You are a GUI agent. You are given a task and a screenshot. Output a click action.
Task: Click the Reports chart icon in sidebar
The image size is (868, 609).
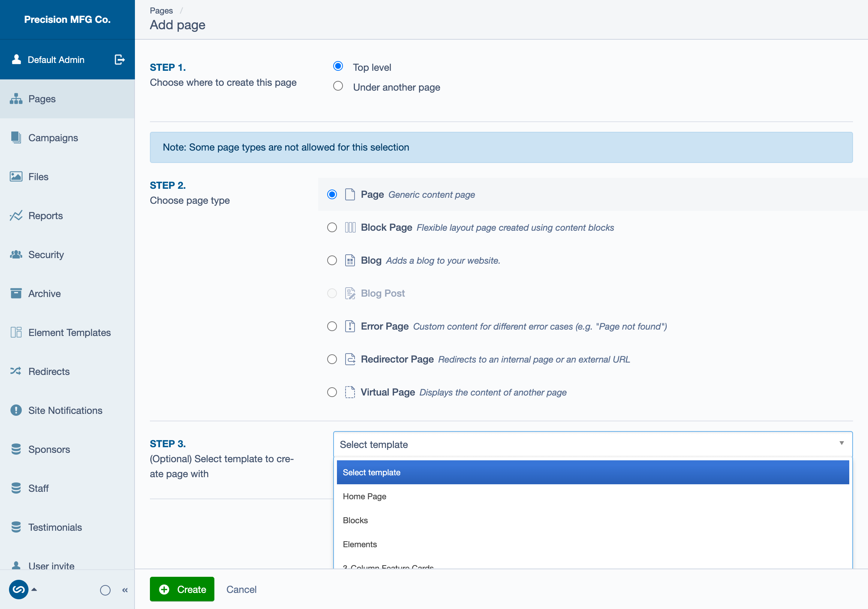coord(16,215)
